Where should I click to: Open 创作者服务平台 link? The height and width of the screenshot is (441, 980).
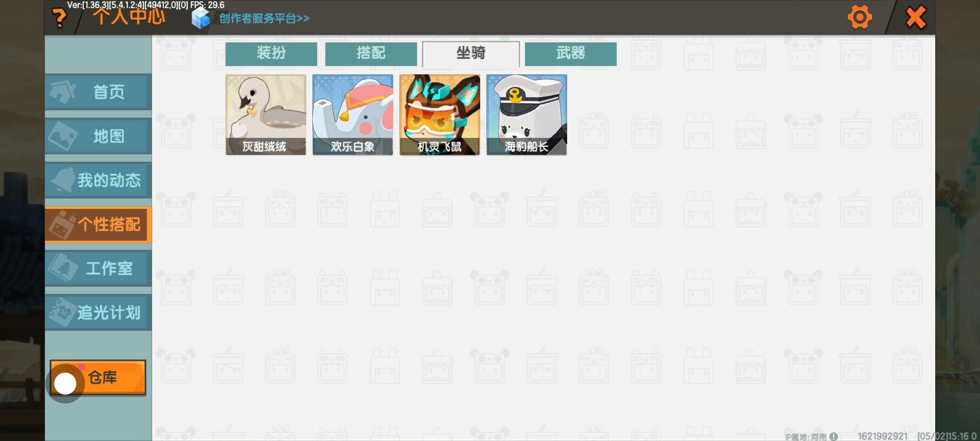pyautogui.click(x=264, y=18)
